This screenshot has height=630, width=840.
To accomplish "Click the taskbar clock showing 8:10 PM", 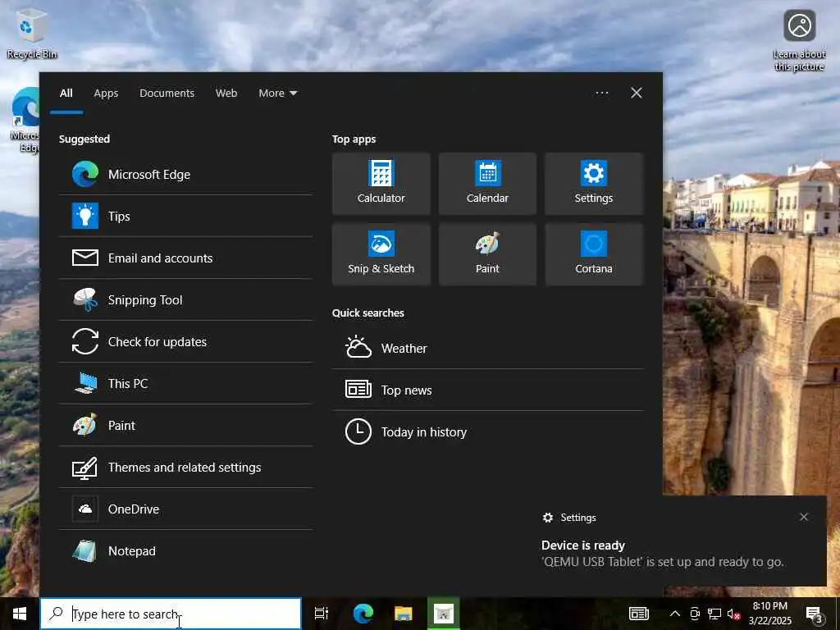I will 769,614.
